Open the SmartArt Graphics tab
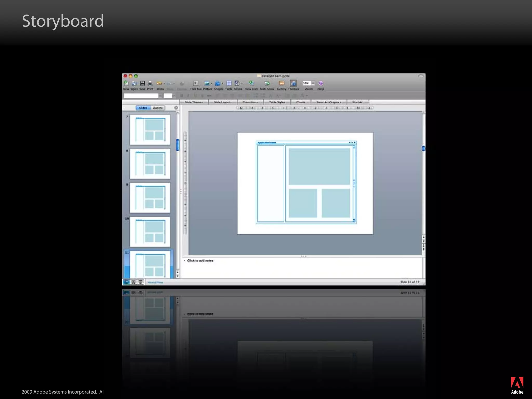Viewport: 532px width, 399px height. [329, 102]
